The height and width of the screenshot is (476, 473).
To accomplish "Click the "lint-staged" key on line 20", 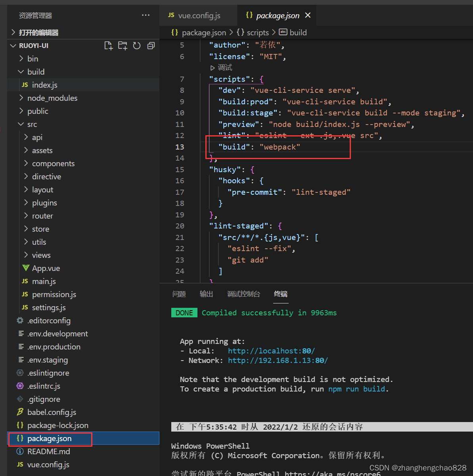I will point(239,226).
